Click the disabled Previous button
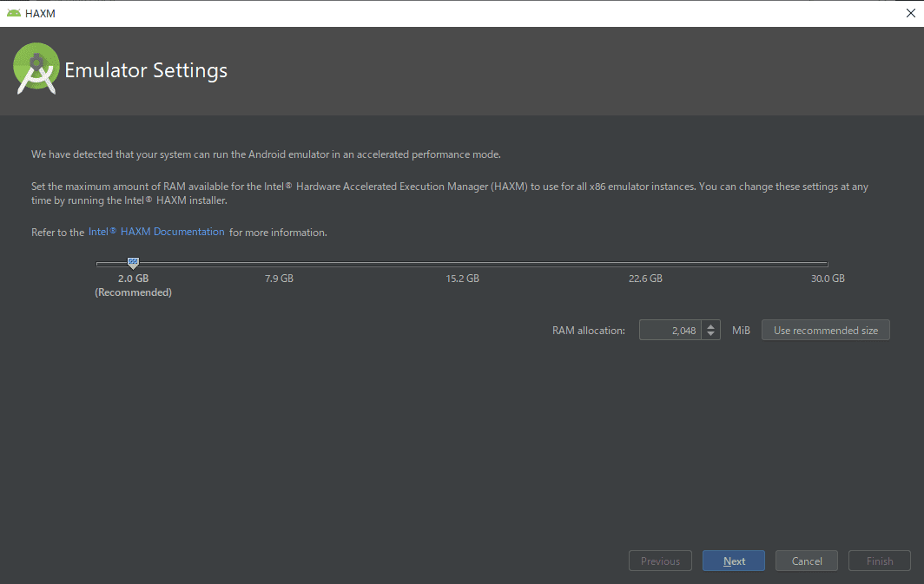 click(660, 561)
